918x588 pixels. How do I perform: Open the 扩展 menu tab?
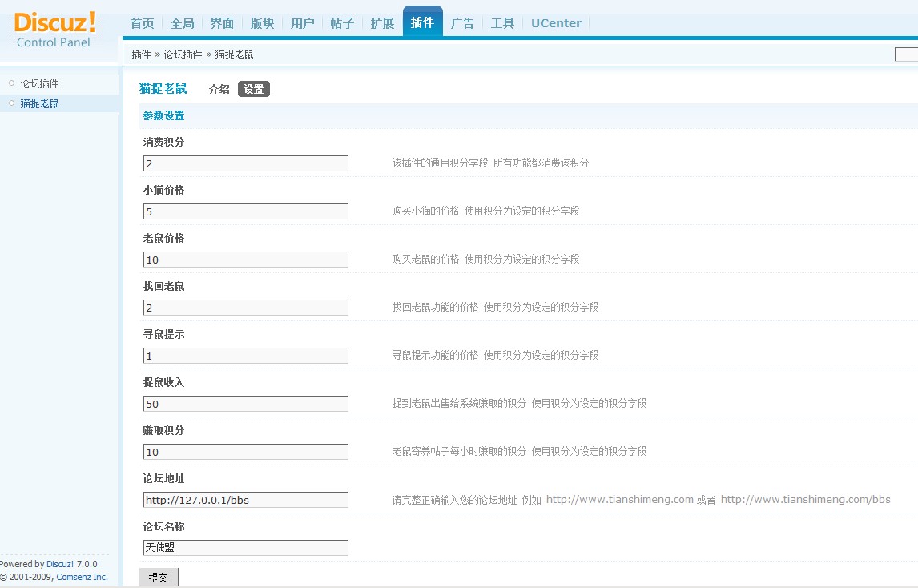point(382,23)
